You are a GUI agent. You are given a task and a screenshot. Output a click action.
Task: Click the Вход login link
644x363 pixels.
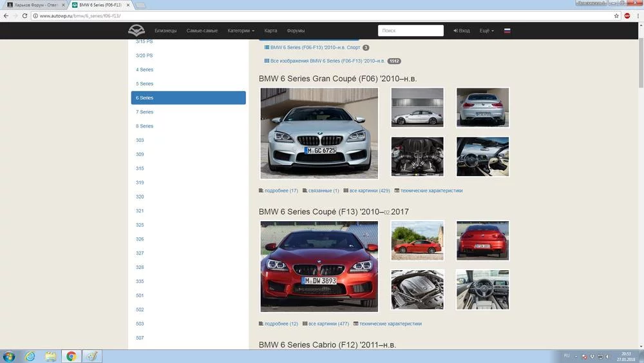click(462, 30)
